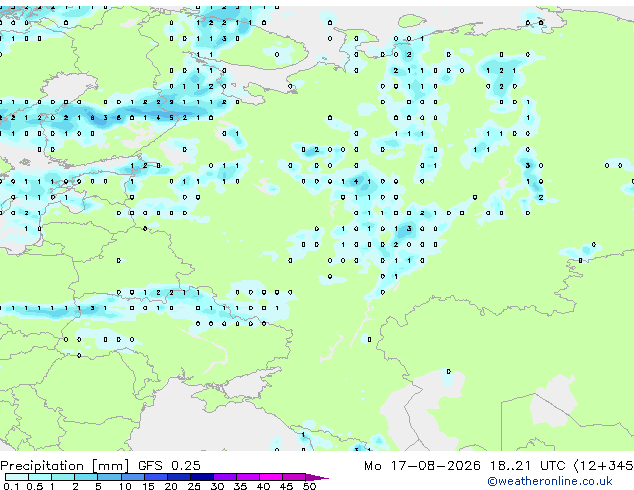
Task: Click the '0.1' legend scale label
Action: [x=11, y=486]
